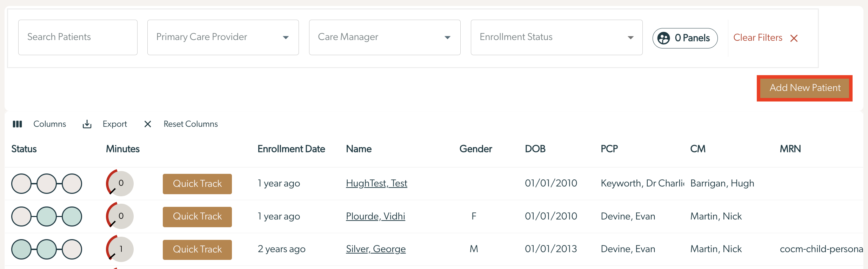The height and width of the screenshot is (269, 868).
Task: Click the Clear Filters X icon
Action: [x=794, y=38]
